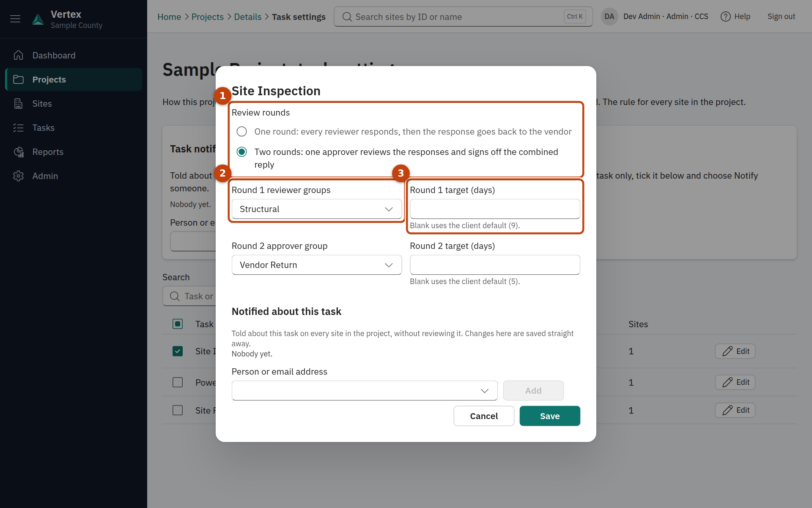Focus the Search sites by ID field

(x=463, y=17)
